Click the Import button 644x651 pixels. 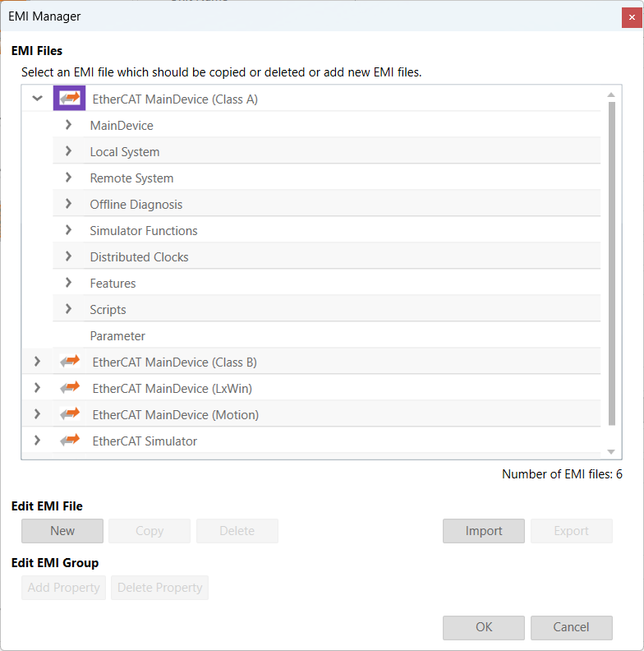(x=484, y=531)
